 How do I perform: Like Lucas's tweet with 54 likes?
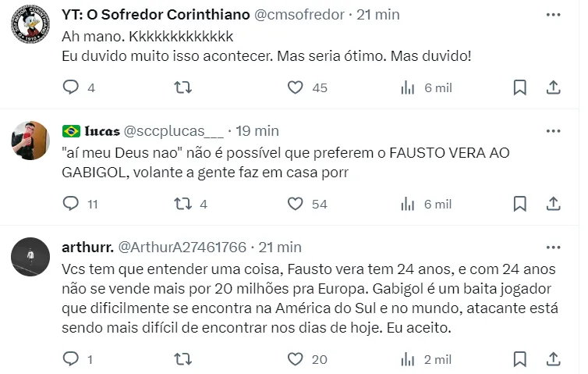coord(296,204)
